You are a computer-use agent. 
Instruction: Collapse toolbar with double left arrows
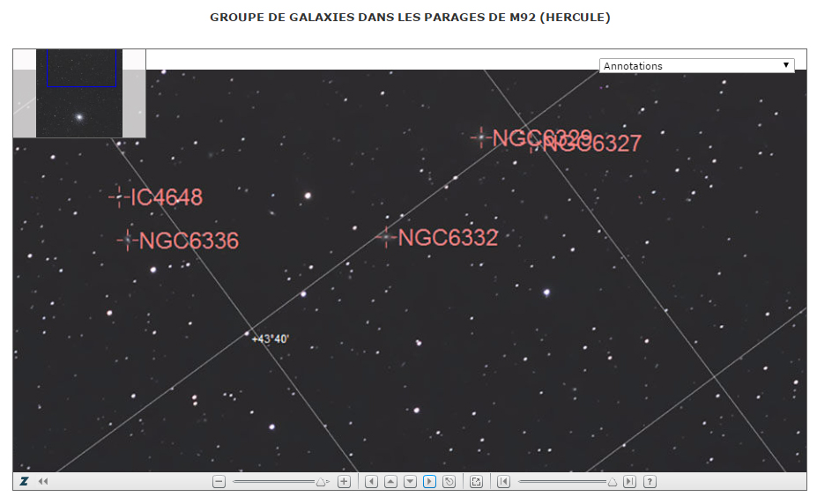[43, 482]
